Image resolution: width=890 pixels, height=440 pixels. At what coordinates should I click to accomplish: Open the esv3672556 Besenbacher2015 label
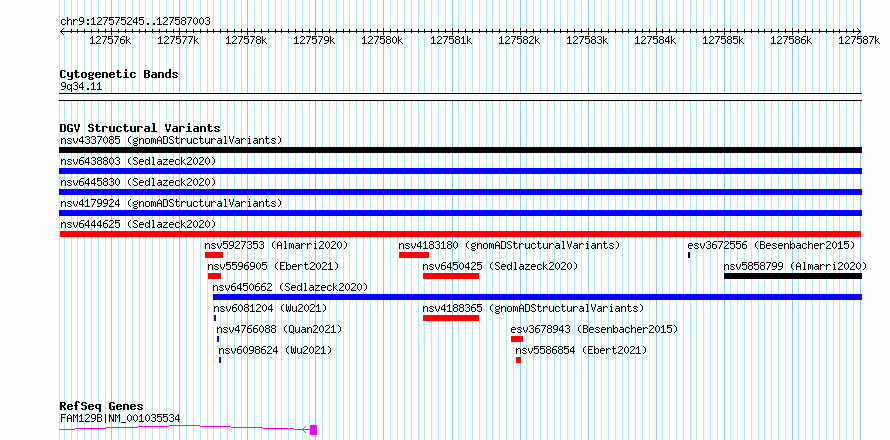coord(771,245)
